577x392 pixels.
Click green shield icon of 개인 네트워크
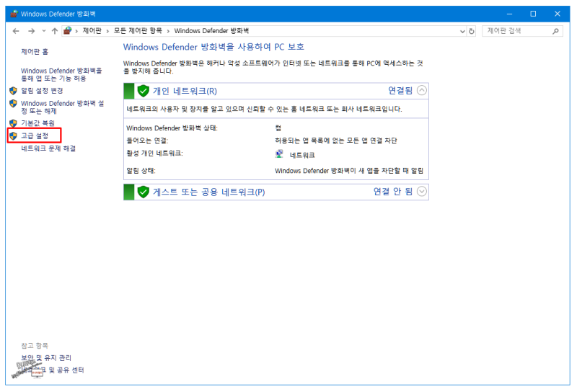point(143,91)
